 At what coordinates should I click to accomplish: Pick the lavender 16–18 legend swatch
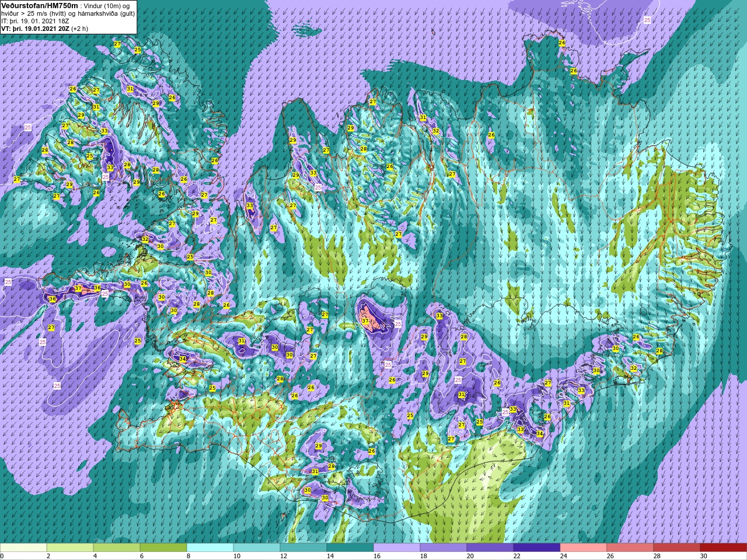(x=397, y=548)
